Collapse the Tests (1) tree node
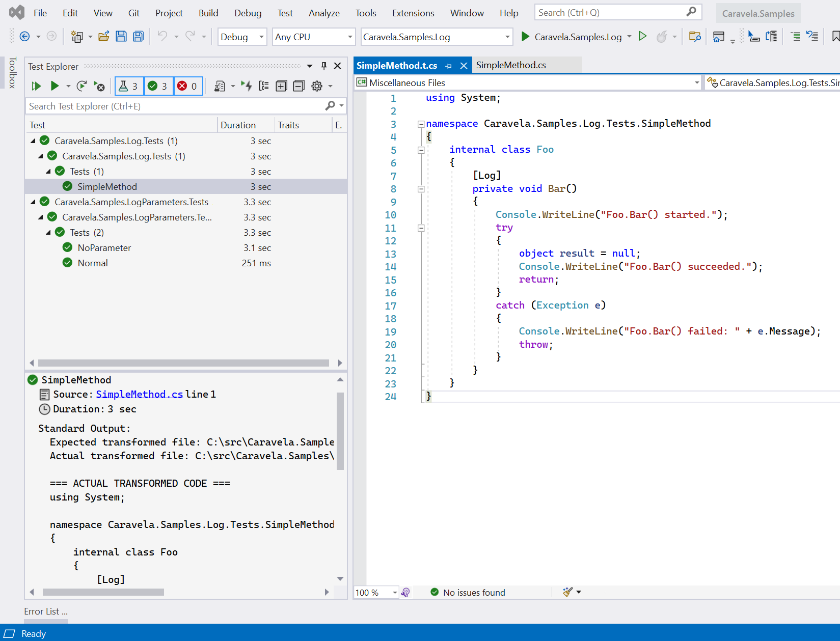 48,172
